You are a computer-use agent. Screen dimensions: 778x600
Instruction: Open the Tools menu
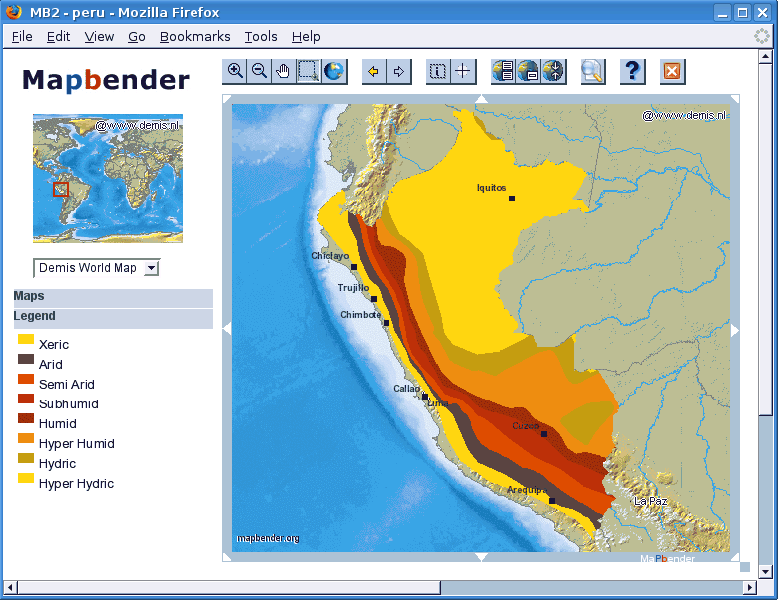(261, 36)
